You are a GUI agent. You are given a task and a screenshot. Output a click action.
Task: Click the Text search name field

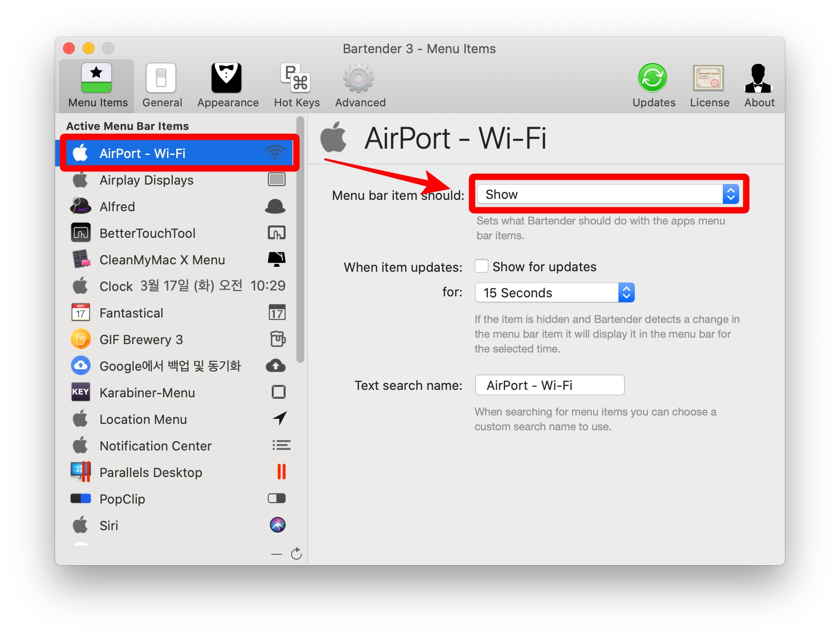[x=549, y=385]
